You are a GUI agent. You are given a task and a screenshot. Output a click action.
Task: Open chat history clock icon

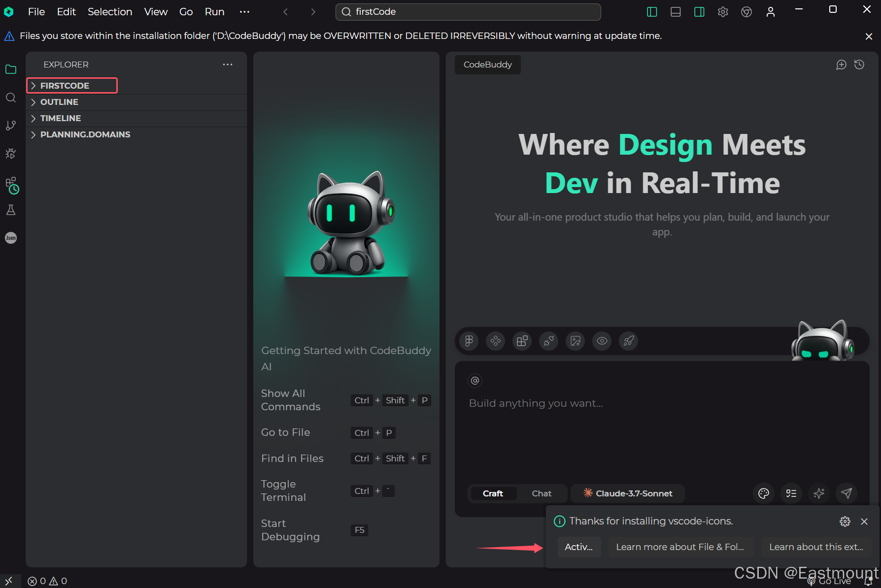click(x=859, y=65)
